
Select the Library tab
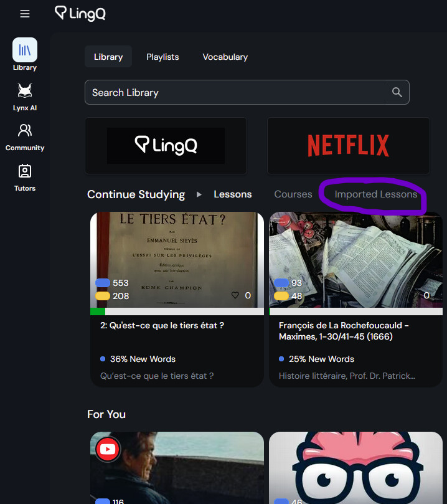[x=108, y=57]
